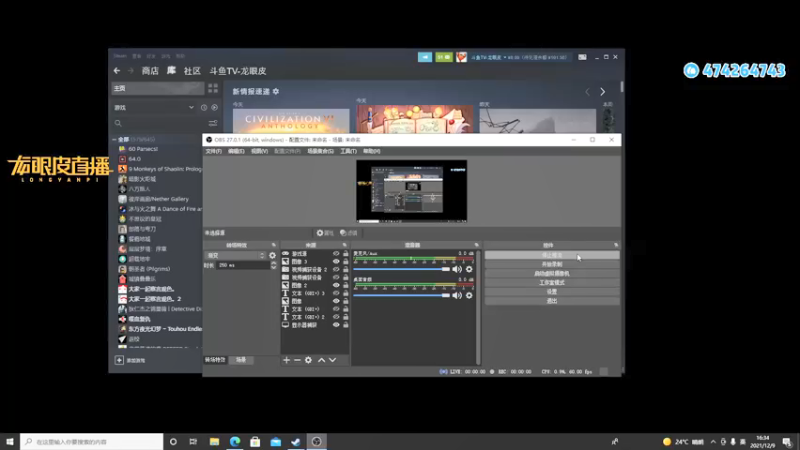The image size is (800, 450).
Task: Click 添加游戏 in Steam
Action: click(x=130, y=360)
